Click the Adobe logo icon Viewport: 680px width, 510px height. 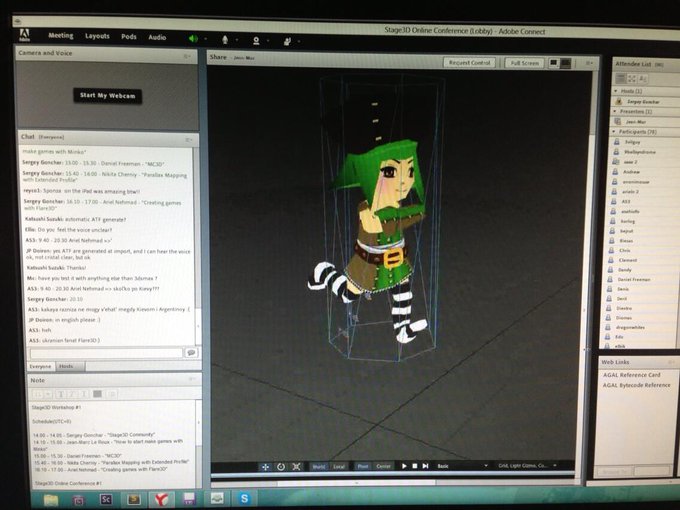tap(24, 35)
